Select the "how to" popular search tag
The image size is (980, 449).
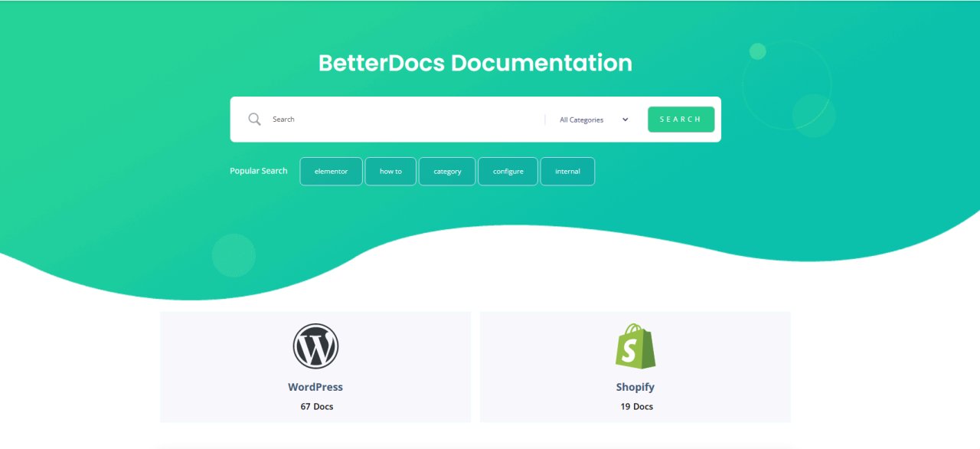(390, 171)
